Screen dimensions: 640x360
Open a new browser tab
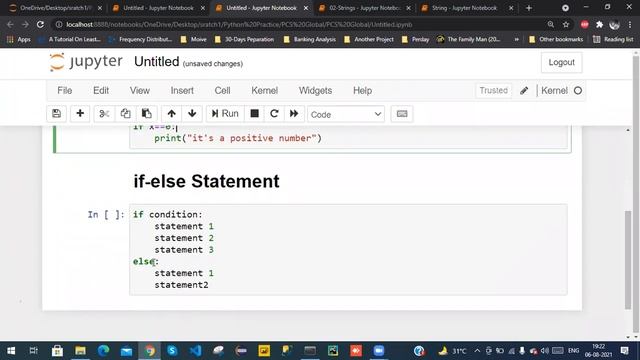[529, 8]
